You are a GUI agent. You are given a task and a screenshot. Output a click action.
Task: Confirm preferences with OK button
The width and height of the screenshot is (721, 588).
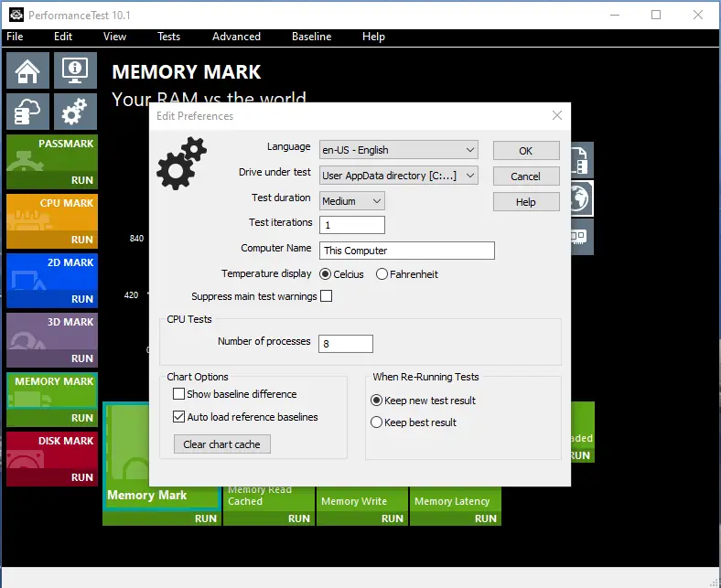point(526,151)
